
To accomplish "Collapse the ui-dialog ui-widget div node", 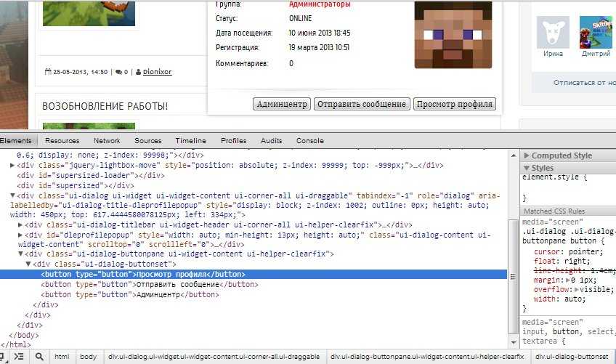I will pos(12,195).
